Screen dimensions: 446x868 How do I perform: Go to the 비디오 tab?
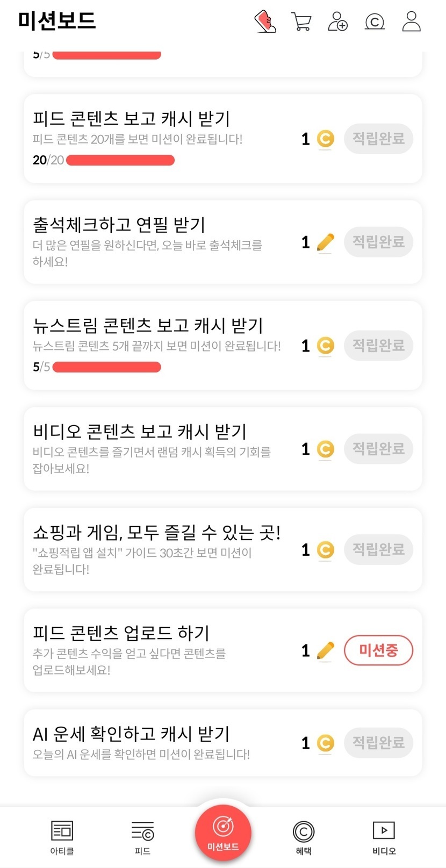pos(384,837)
